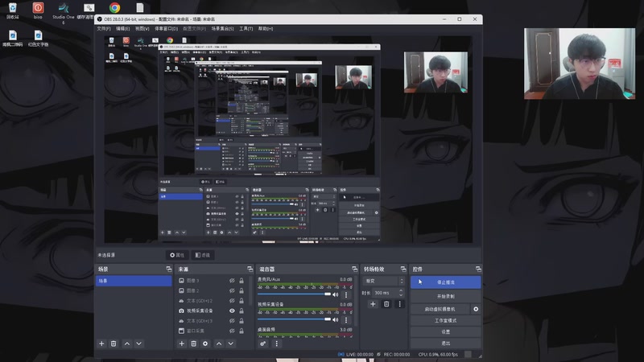Image resolution: width=644 pixels, height=362 pixels.
Task: Move source up in Sources panel
Action: pyautogui.click(x=219, y=343)
